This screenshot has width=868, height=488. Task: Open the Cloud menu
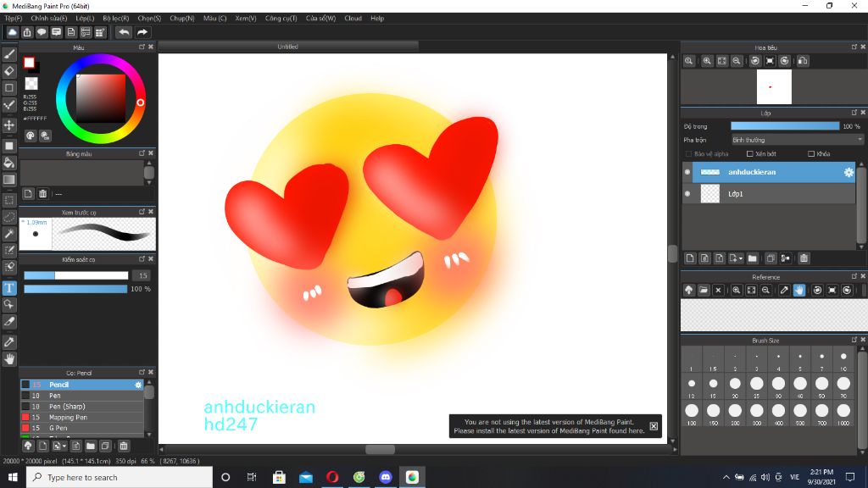pos(353,19)
